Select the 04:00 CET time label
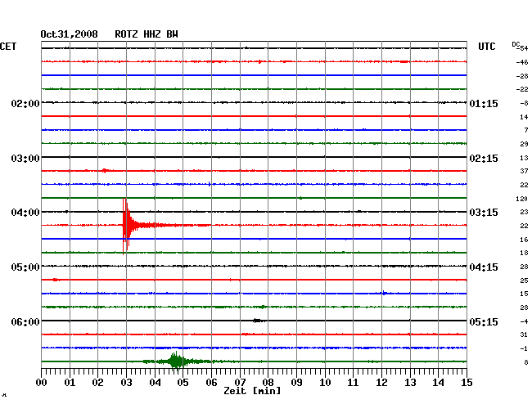This screenshot has height=404, width=532. click(25, 213)
